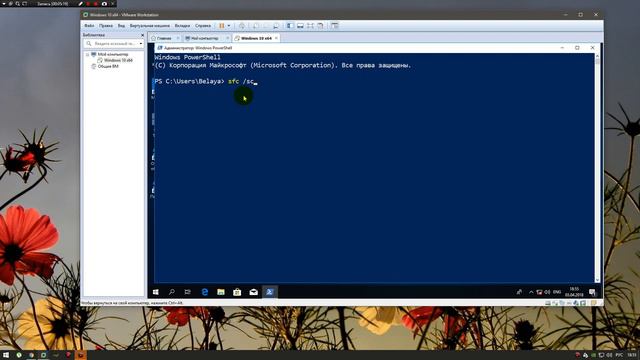Enter full screen mode icon
The height and width of the screenshot is (360, 640).
click(311, 26)
